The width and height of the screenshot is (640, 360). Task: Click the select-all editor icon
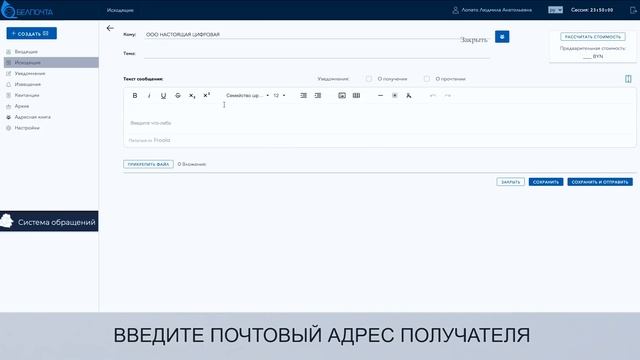pyautogui.click(x=395, y=96)
